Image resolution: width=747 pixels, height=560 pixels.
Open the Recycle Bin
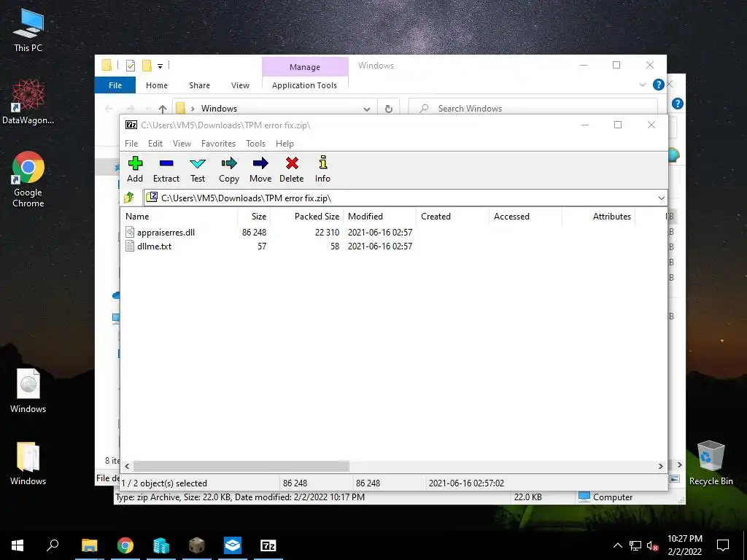[x=711, y=462]
